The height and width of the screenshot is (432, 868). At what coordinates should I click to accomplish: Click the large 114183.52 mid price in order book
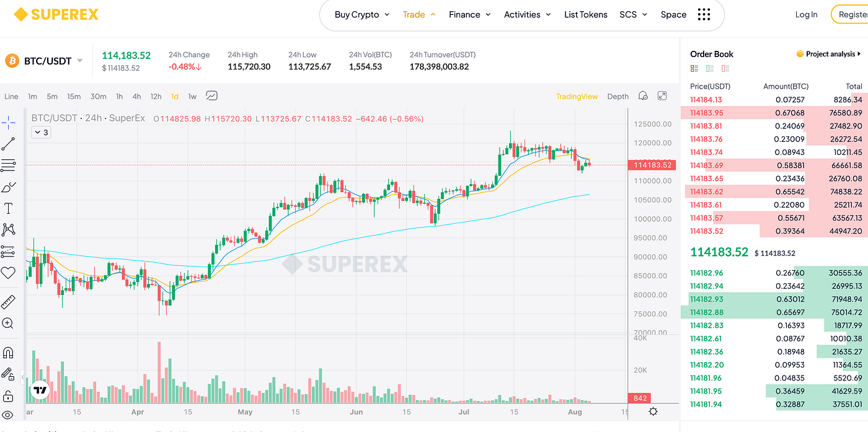[719, 252]
